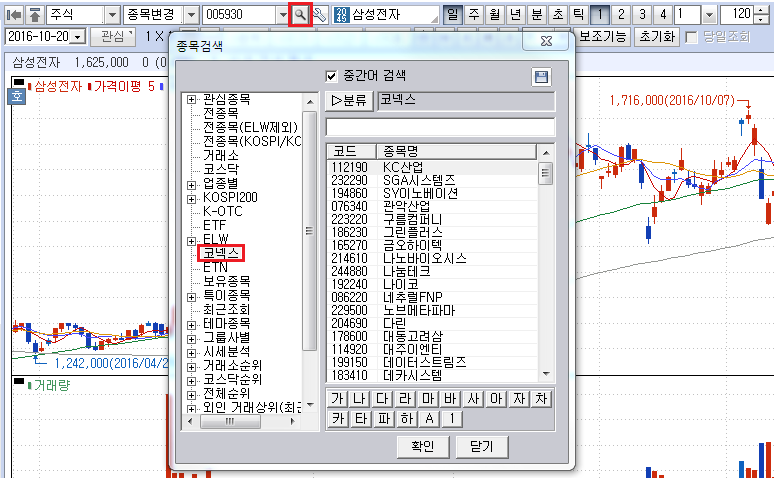Click the tool icon beside the magnifier
This screenshot has width=774, height=478.
(320, 15)
